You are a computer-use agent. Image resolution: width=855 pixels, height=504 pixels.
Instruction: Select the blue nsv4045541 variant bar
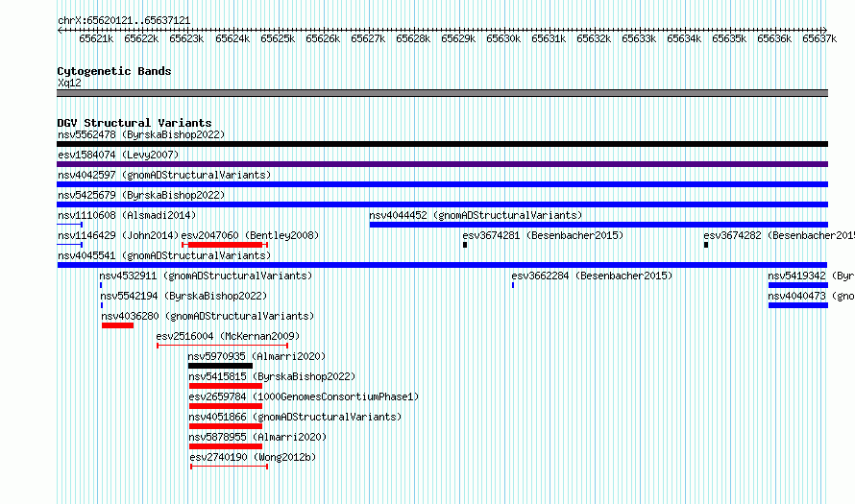point(442,265)
